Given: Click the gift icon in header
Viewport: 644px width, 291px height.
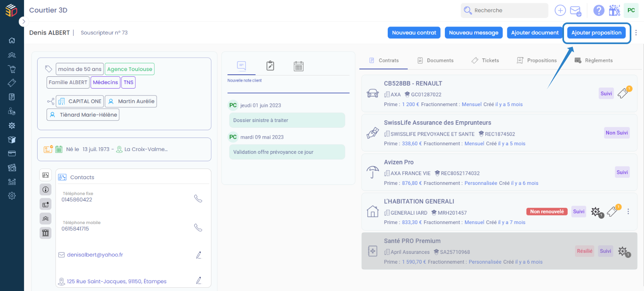Looking at the screenshot, I should coord(615,10).
